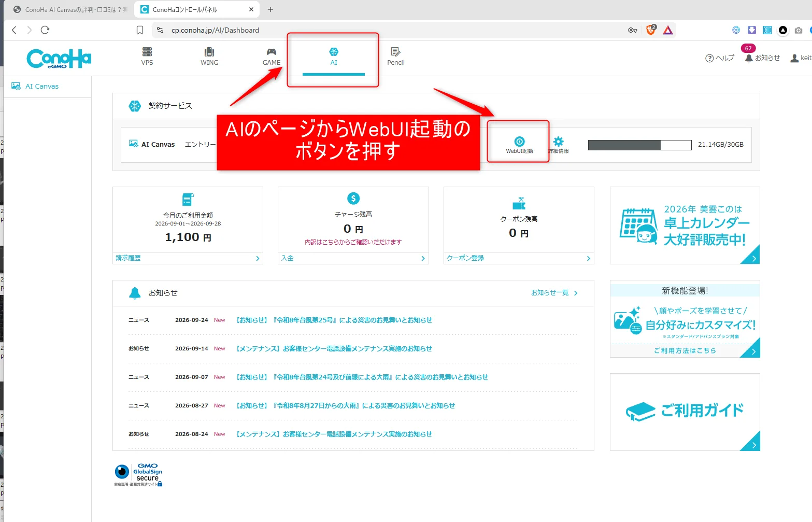Screen dimensions: 812x522
Task: Open the saved passwords key icon
Action: pyautogui.click(x=633, y=30)
